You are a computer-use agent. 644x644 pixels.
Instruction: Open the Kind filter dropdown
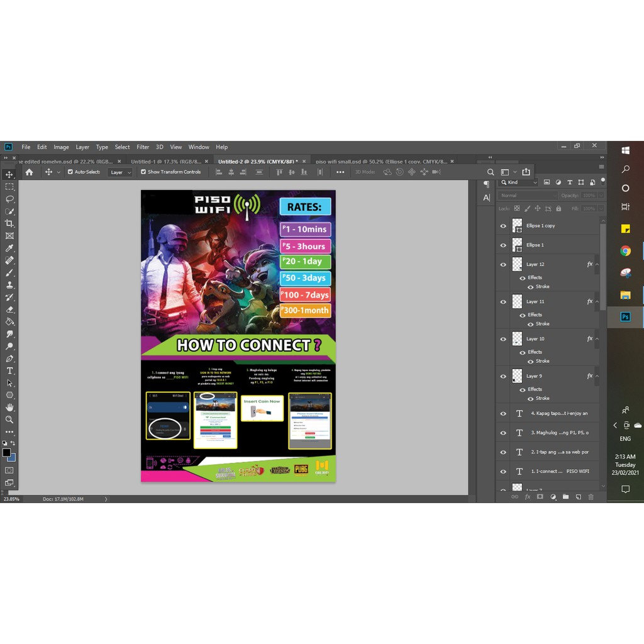519,182
